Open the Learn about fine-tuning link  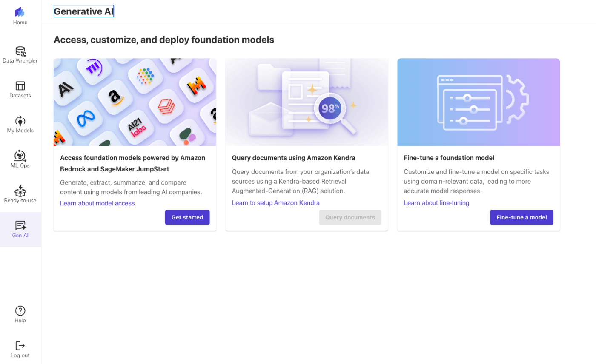tap(436, 203)
